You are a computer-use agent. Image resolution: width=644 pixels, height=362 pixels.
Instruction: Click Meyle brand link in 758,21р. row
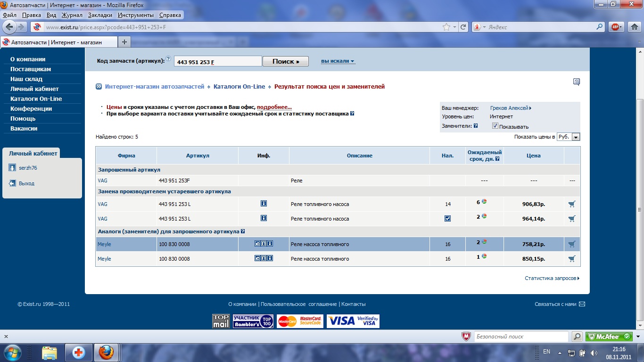(104, 244)
